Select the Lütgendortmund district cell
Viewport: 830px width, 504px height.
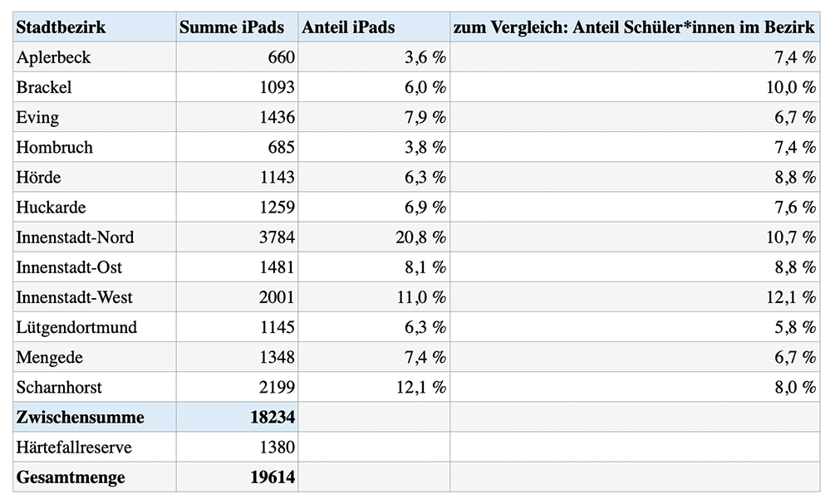pos(95,327)
